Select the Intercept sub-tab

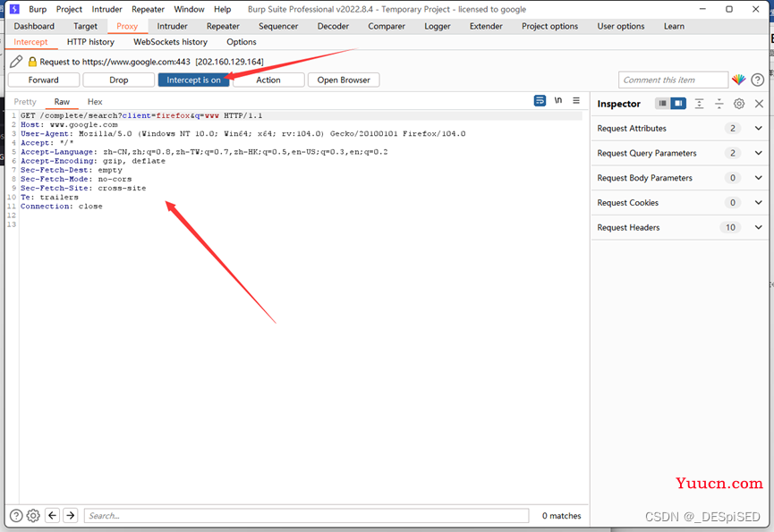pos(30,42)
